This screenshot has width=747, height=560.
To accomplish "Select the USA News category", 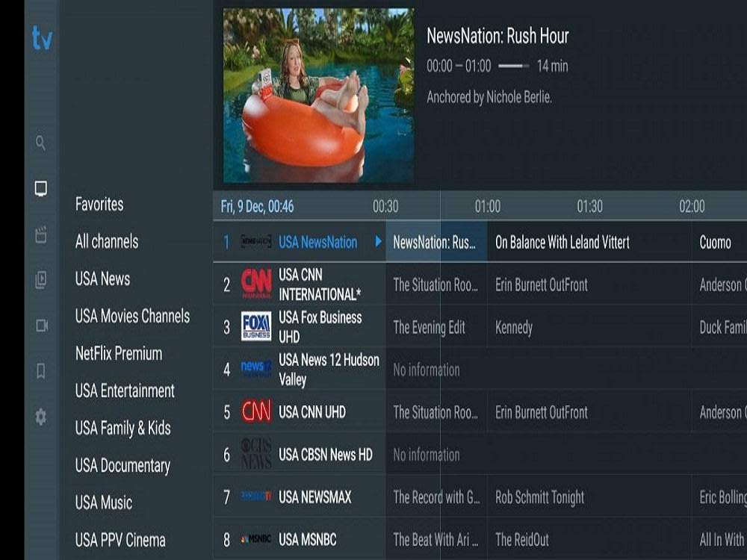I will click(x=102, y=279).
